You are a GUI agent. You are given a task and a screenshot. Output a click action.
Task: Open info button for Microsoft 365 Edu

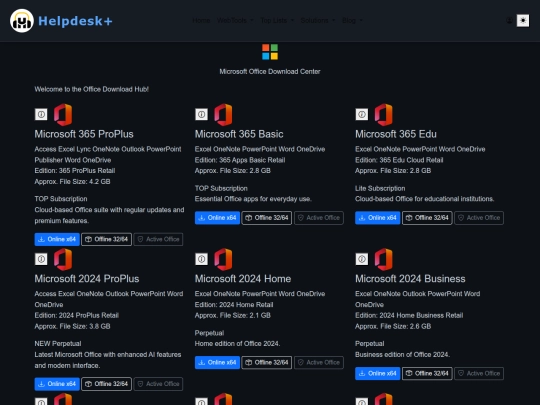point(362,114)
